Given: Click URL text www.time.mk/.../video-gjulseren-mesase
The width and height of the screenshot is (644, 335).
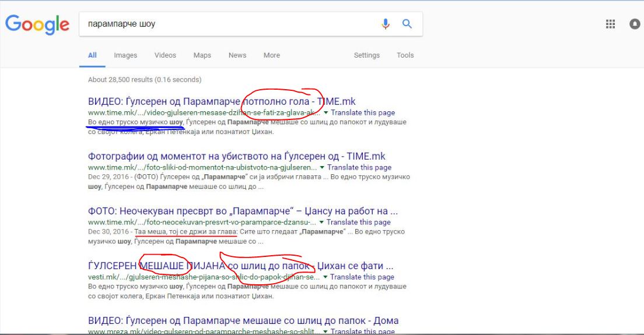Looking at the screenshot, I should pyautogui.click(x=204, y=113).
